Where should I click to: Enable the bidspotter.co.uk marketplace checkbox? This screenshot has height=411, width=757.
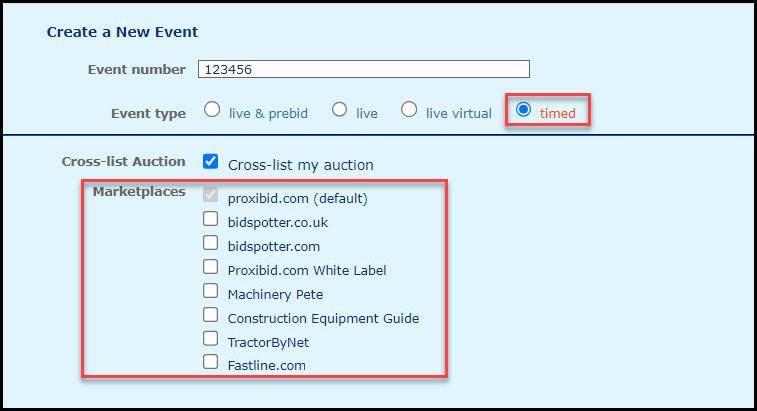point(210,219)
